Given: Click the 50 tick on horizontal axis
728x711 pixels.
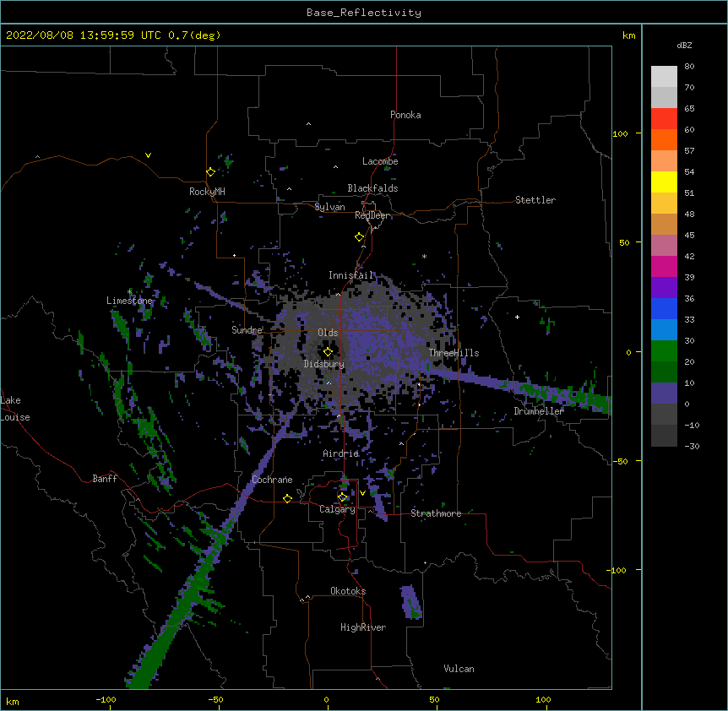Looking at the screenshot, I should (x=434, y=699).
